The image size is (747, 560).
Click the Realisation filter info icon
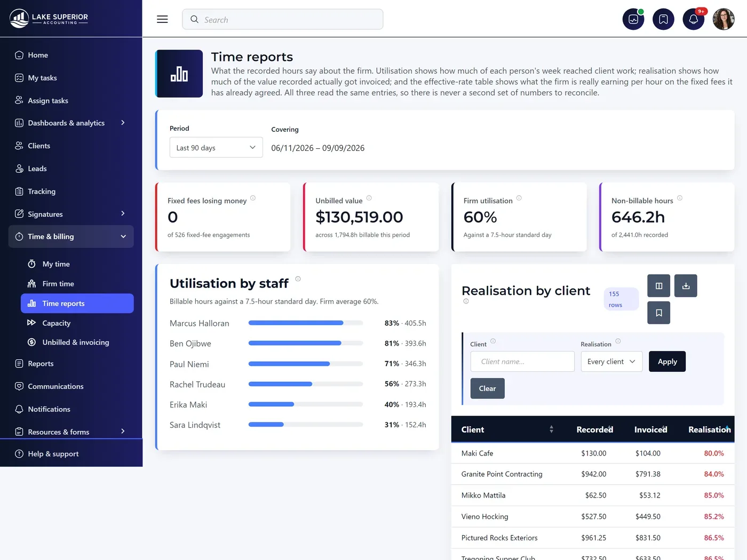pos(618,341)
